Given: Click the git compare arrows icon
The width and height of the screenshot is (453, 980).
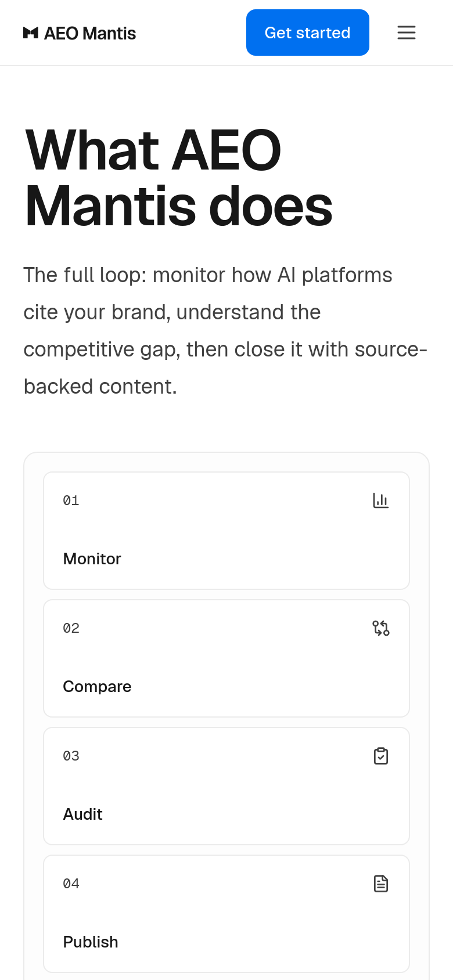Looking at the screenshot, I should pos(381,628).
